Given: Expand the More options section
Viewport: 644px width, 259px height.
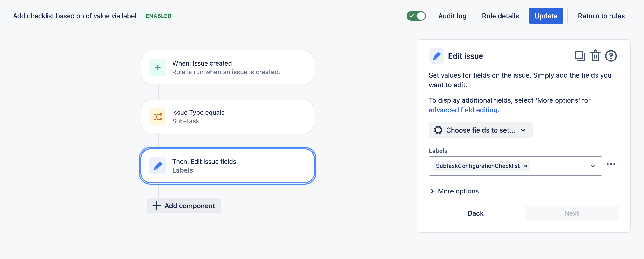Looking at the screenshot, I should point(454,191).
